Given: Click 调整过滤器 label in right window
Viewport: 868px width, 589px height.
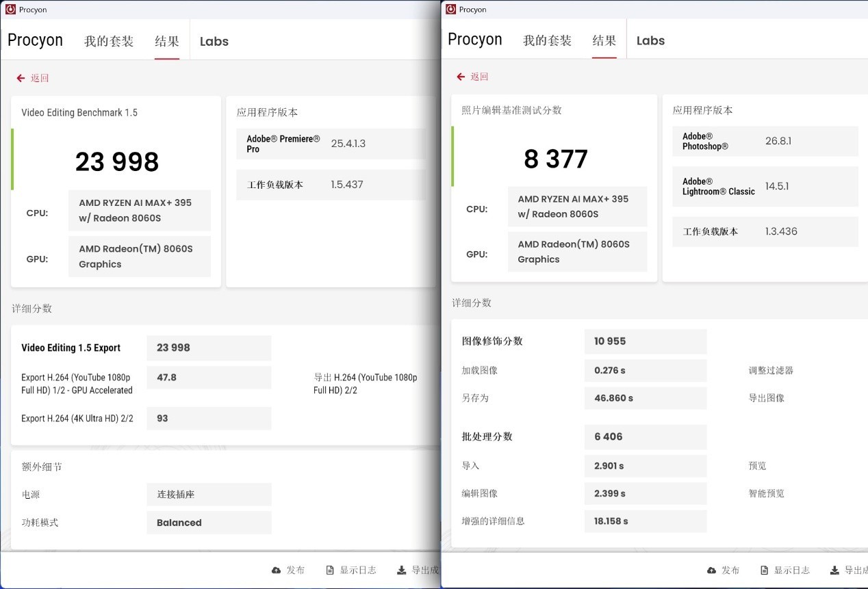Looking at the screenshot, I should tap(771, 370).
